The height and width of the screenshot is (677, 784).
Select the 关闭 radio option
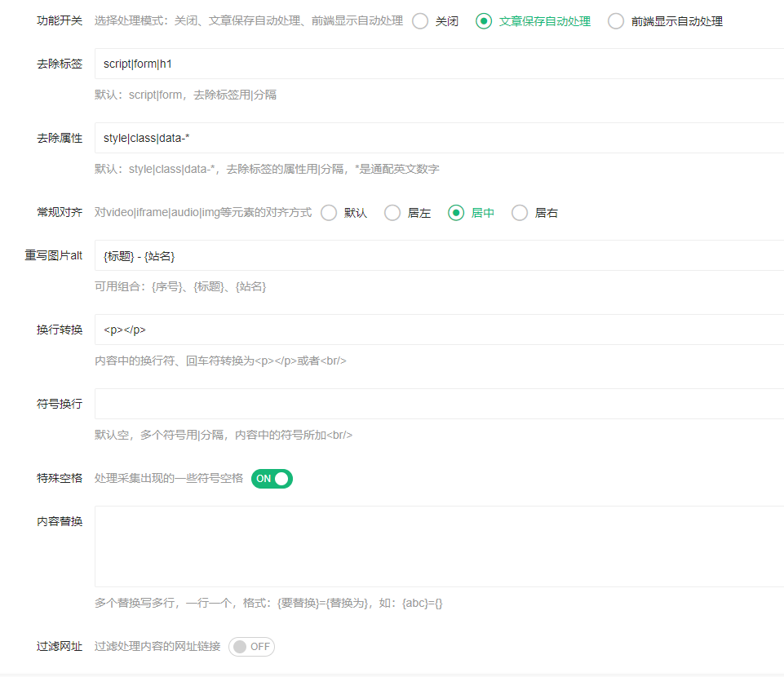coord(420,21)
